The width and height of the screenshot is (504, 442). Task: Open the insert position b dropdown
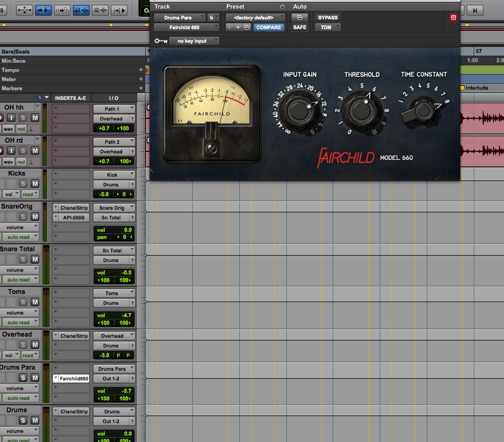tap(213, 18)
